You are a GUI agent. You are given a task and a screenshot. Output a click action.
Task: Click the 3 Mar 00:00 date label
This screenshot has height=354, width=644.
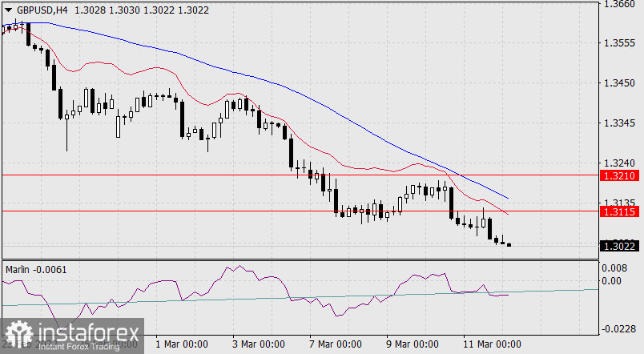[258, 344]
